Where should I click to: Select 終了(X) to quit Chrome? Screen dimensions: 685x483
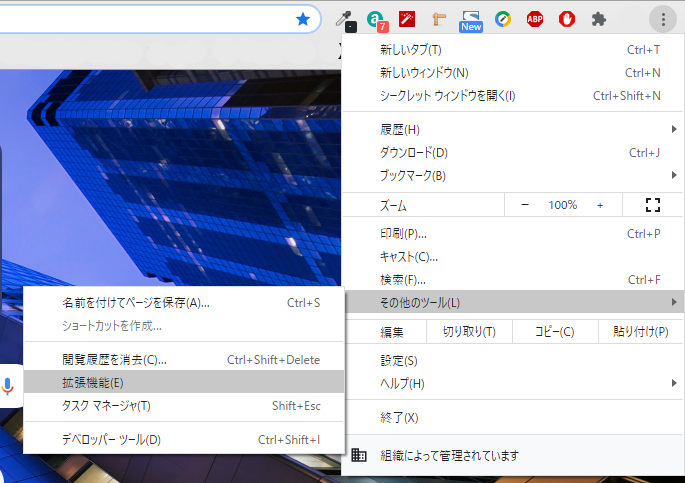(513, 418)
